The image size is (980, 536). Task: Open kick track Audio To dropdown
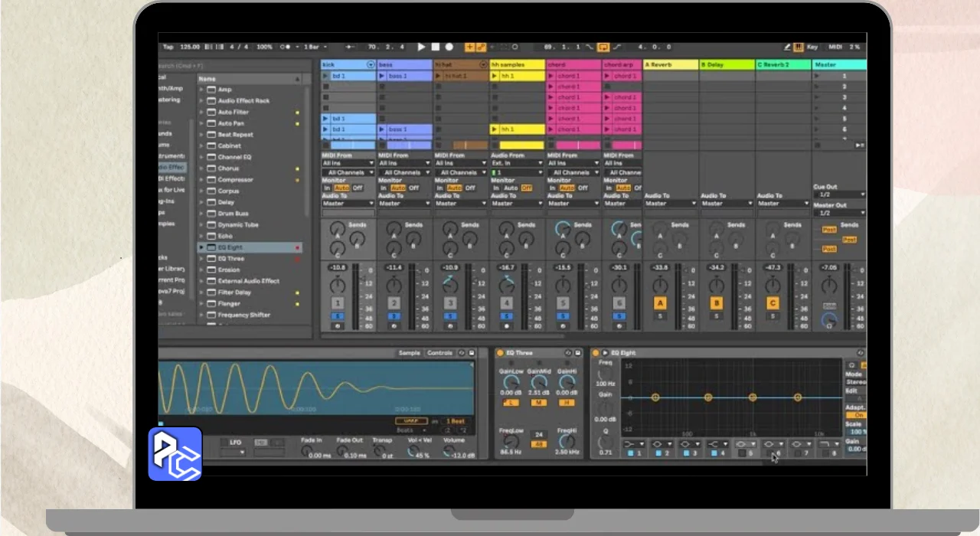pos(348,204)
